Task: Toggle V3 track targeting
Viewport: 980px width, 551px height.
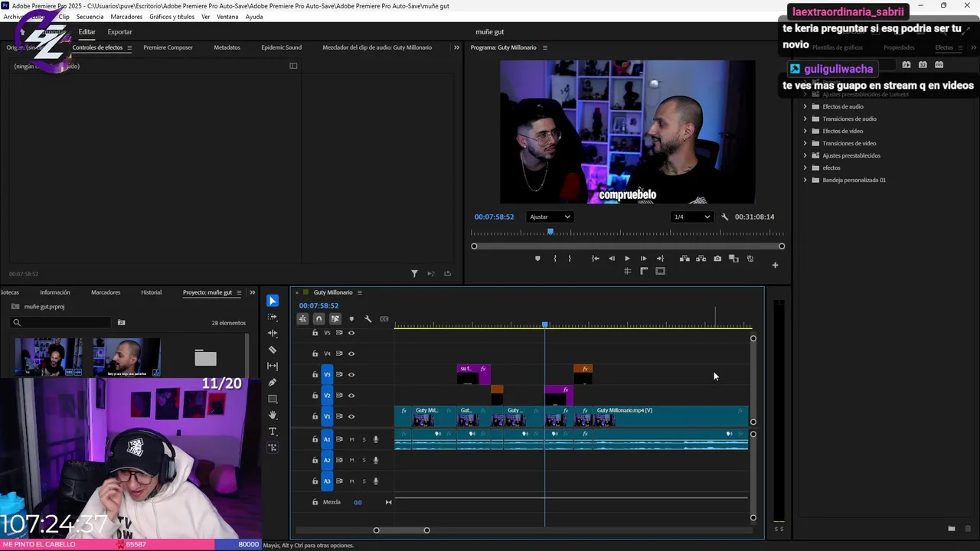Action: click(327, 374)
